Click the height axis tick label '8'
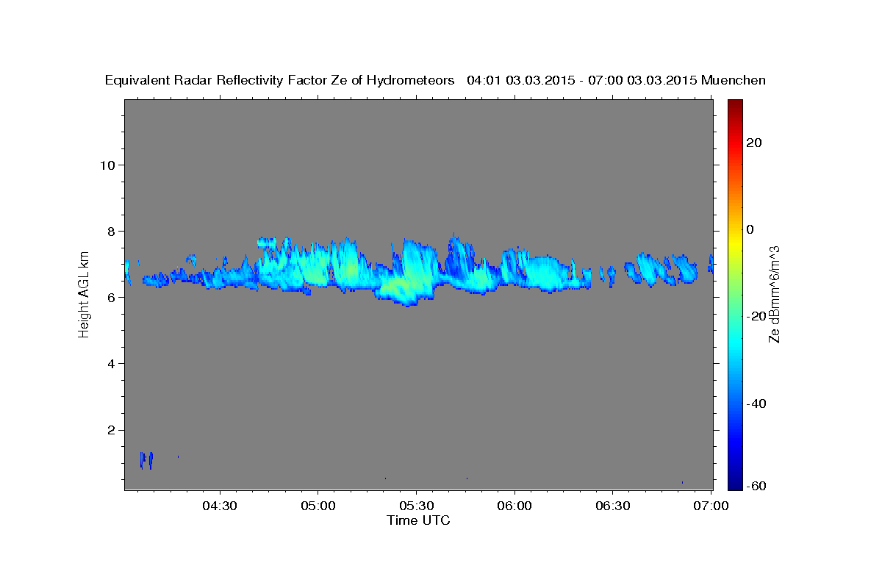This screenshot has height=588, width=882. 110,231
